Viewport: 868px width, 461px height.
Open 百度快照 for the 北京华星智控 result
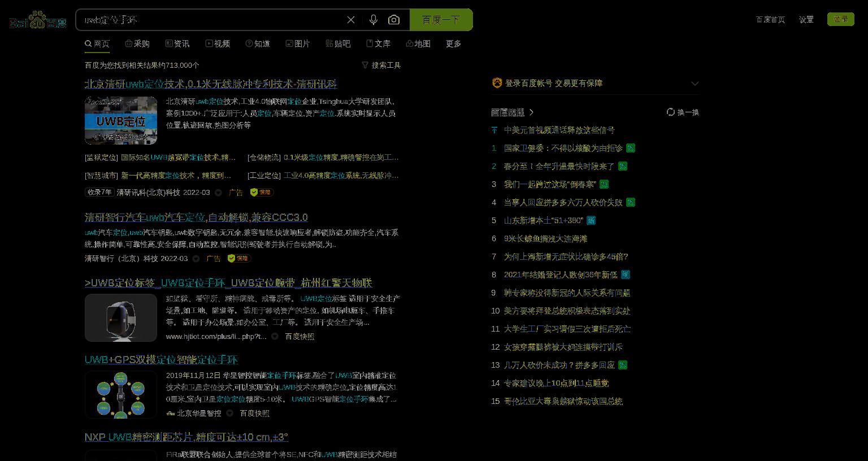255,413
